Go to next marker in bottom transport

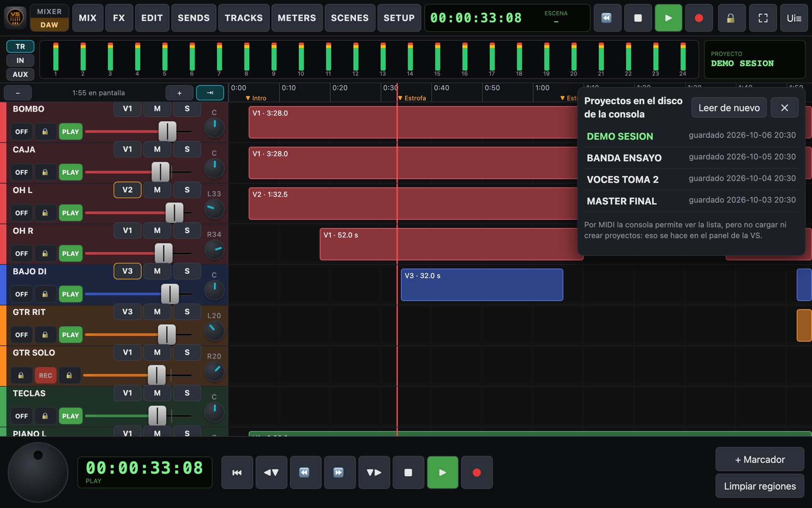click(x=374, y=472)
